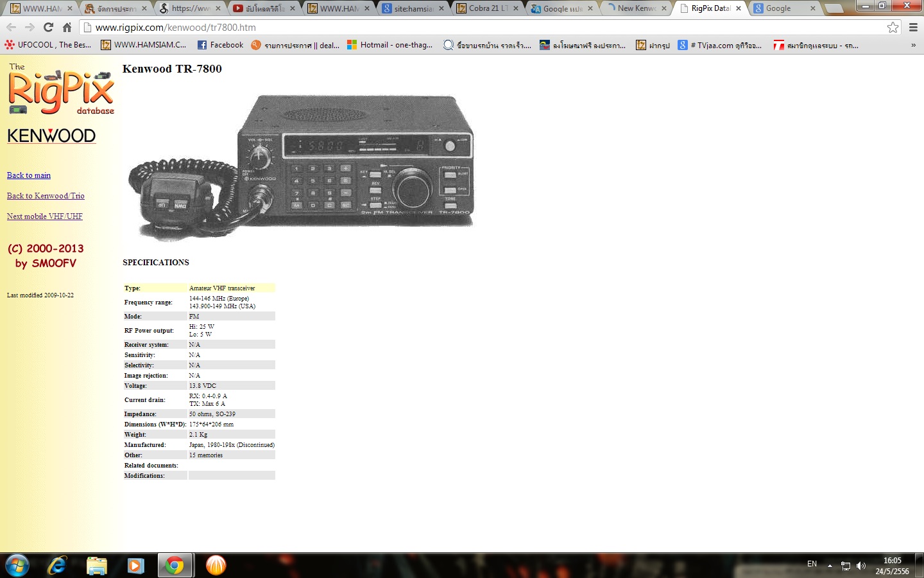Go back using the browser back arrow

11,28
